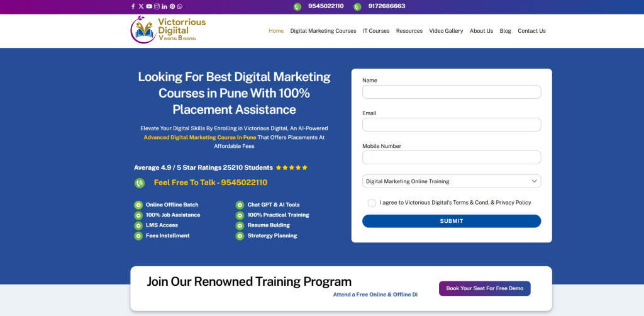The image size is (644, 316).
Task: Expand the Digital Marketing Online Training dropdown
Action: coord(451,181)
